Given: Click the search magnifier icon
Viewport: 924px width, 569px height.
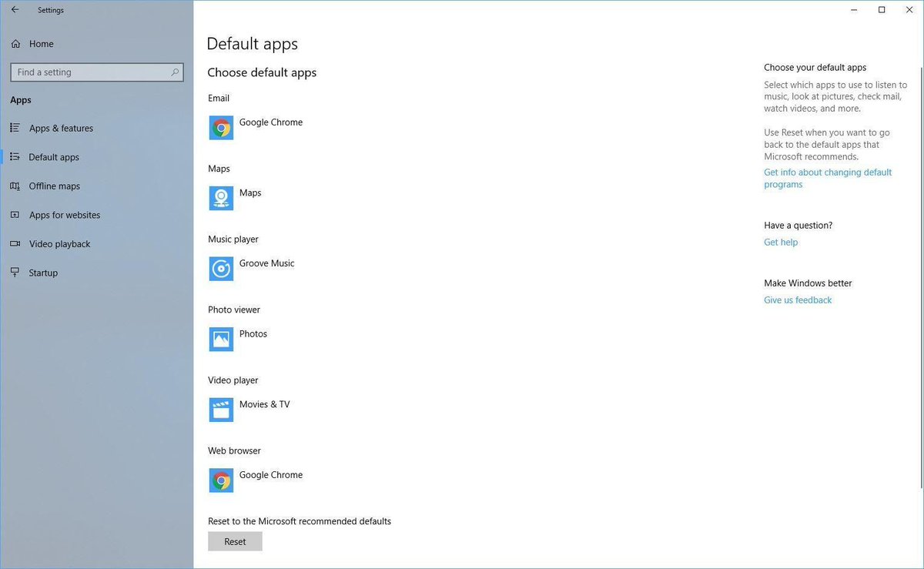Looking at the screenshot, I should coord(175,72).
